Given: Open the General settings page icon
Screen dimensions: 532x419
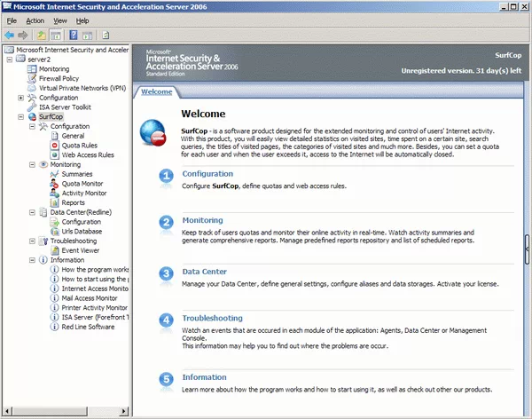Looking at the screenshot, I should pyautogui.click(x=54, y=136).
